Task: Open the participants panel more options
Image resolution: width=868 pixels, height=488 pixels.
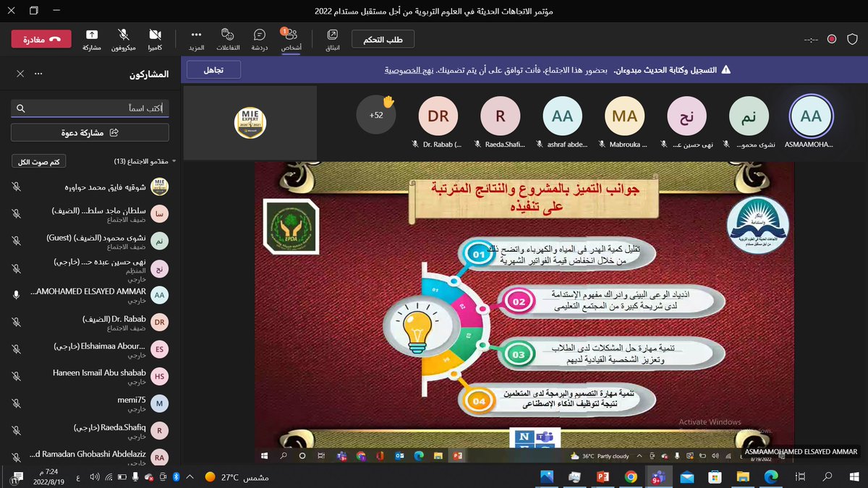Action: click(39, 74)
